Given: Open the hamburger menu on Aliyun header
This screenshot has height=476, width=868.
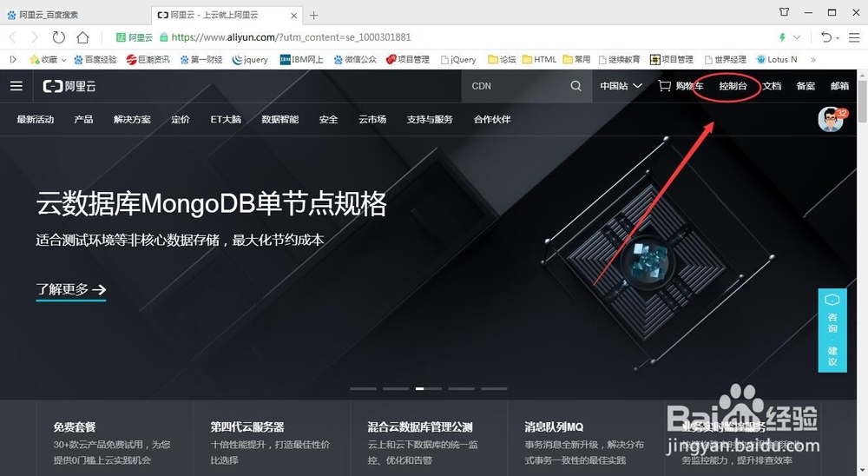Looking at the screenshot, I should pyautogui.click(x=16, y=86).
